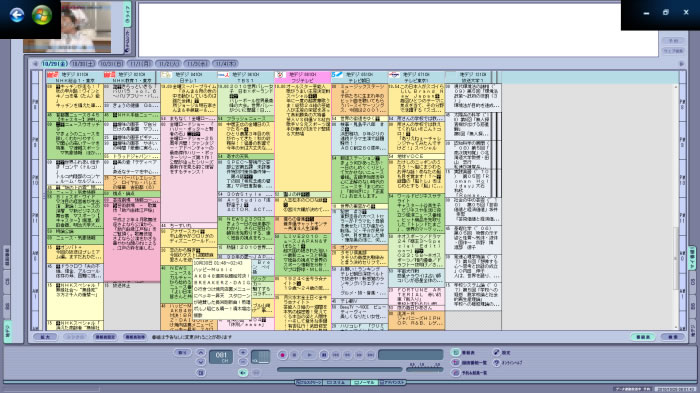Open the teal vertical tab on right edge

[692, 258]
